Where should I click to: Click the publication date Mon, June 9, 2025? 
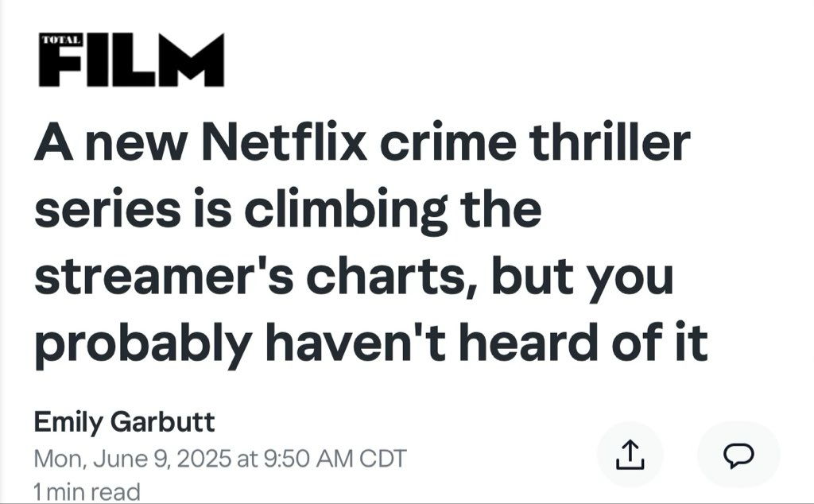(134, 459)
